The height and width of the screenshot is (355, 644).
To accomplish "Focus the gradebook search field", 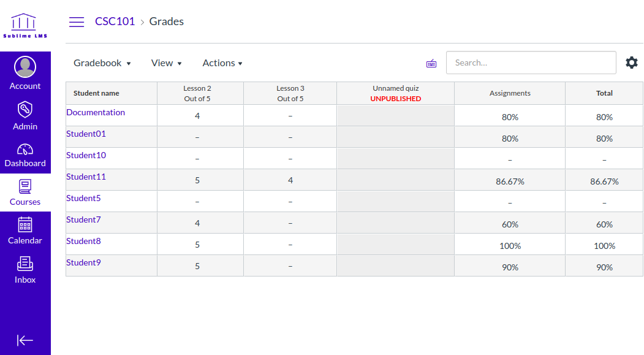I will 531,63.
